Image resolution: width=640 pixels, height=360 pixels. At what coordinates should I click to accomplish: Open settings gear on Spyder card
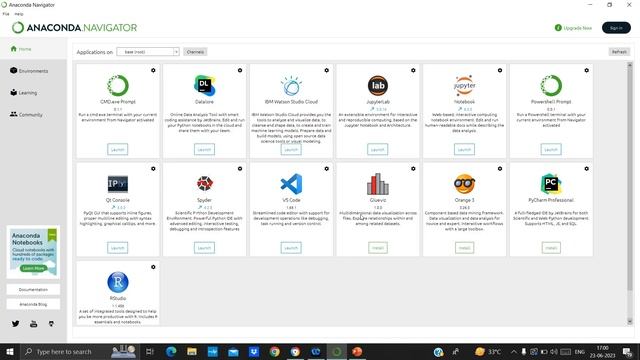[x=240, y=169]
